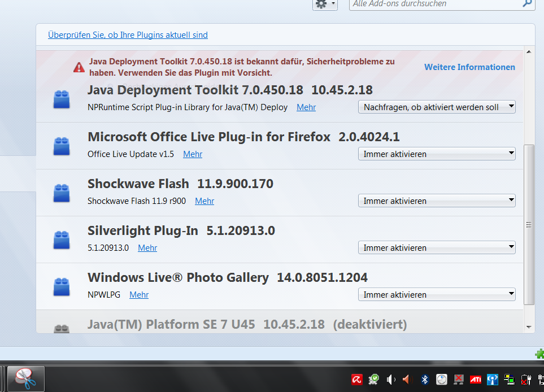Click the 'NPWLPG' description text
This screenshot has width=544, height=392.
pos(104,294)
